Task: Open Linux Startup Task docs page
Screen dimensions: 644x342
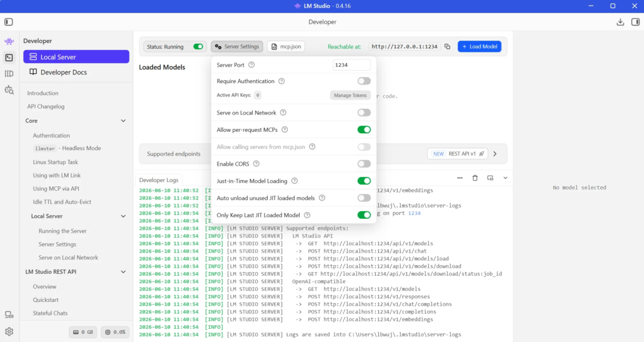Action: click(56, 162)
